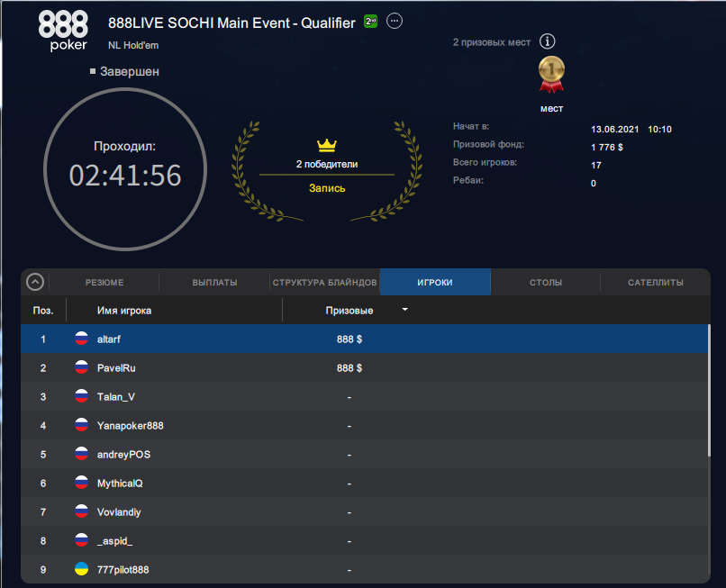Click the green 2nd-place badge icon
Viewport: 726px width, 588px height.
[370, 22]
